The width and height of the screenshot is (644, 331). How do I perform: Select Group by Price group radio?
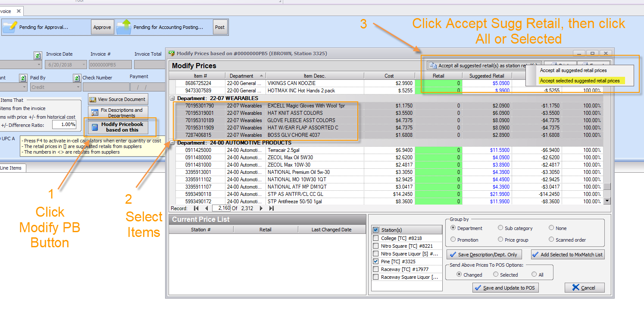pyautogui.click(x=500, y=240)
